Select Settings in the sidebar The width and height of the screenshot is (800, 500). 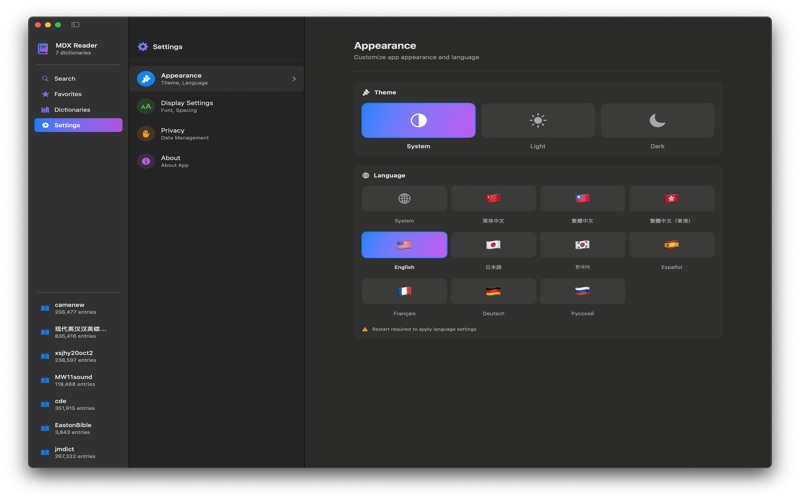pos(78,125)
